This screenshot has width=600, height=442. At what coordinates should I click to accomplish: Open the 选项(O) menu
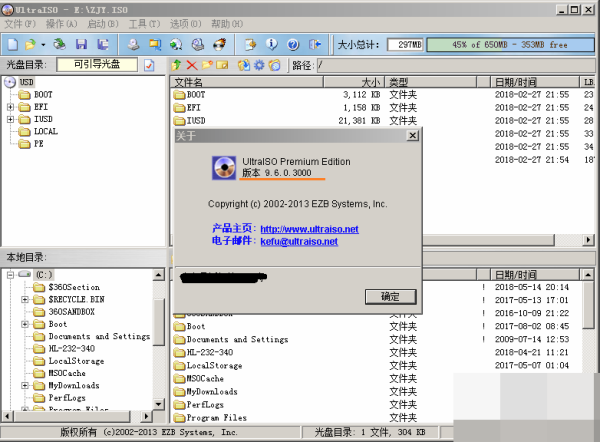coord(186,24)
